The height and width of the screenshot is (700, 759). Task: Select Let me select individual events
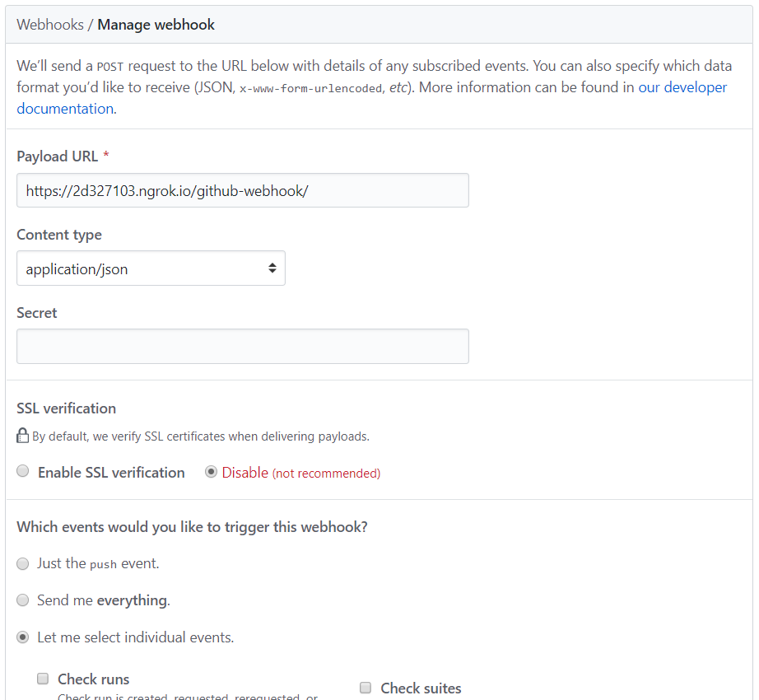pyautogui.click(x=23, y=637)
